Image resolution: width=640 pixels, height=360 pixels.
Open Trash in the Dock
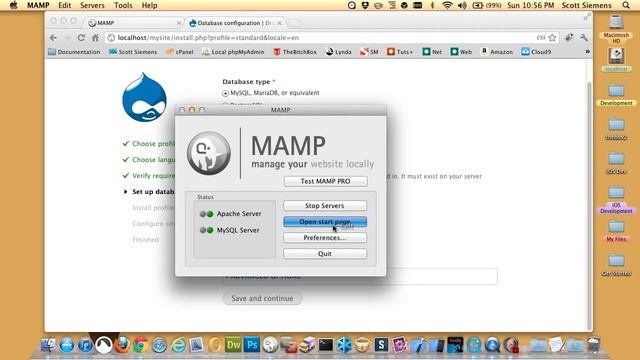coord(594,345)
